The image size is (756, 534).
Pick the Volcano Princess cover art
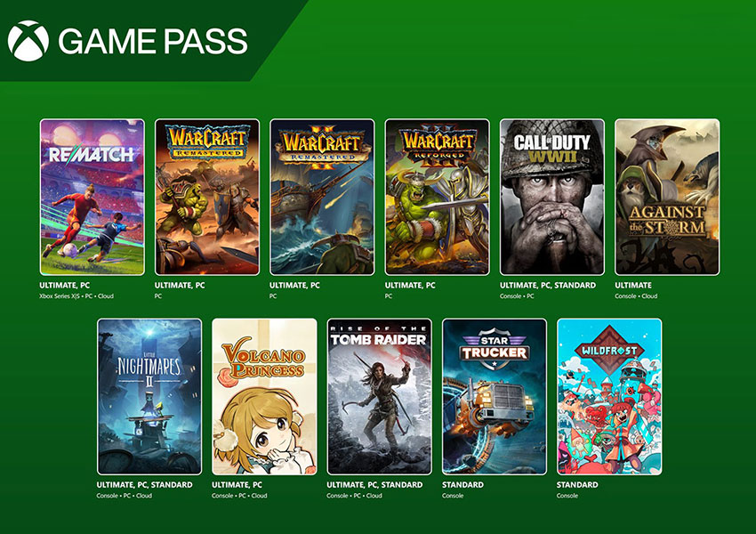click(x=265, y=397)
